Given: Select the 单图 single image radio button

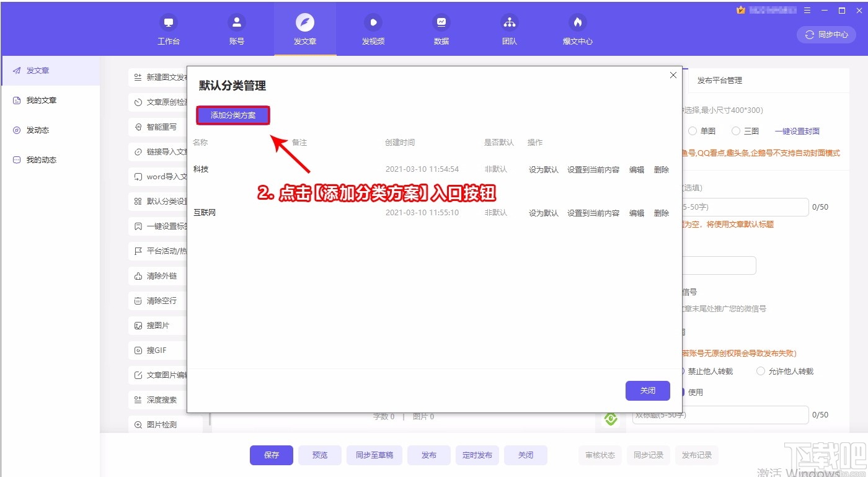Looking at the screenshot, I should click(692, 131).
